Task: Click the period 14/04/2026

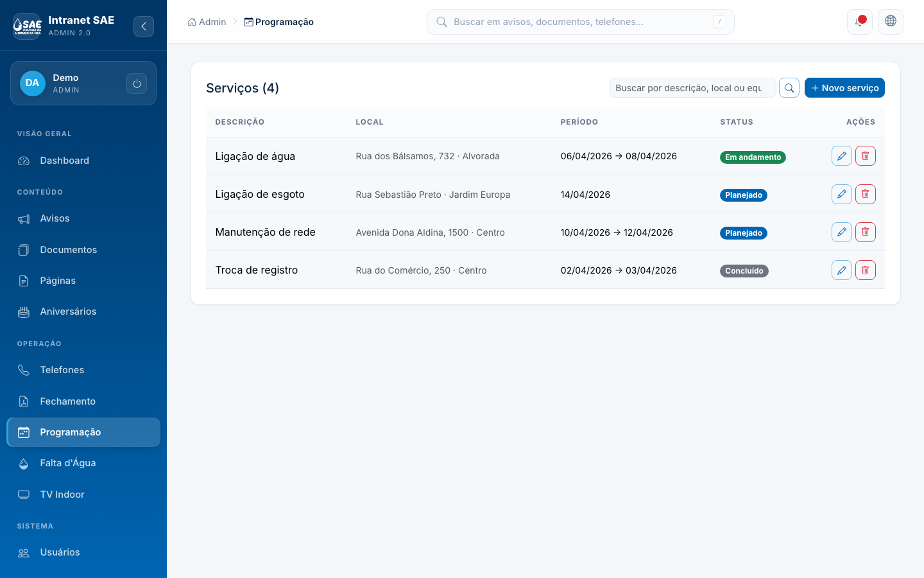Action: click(585, 195)
